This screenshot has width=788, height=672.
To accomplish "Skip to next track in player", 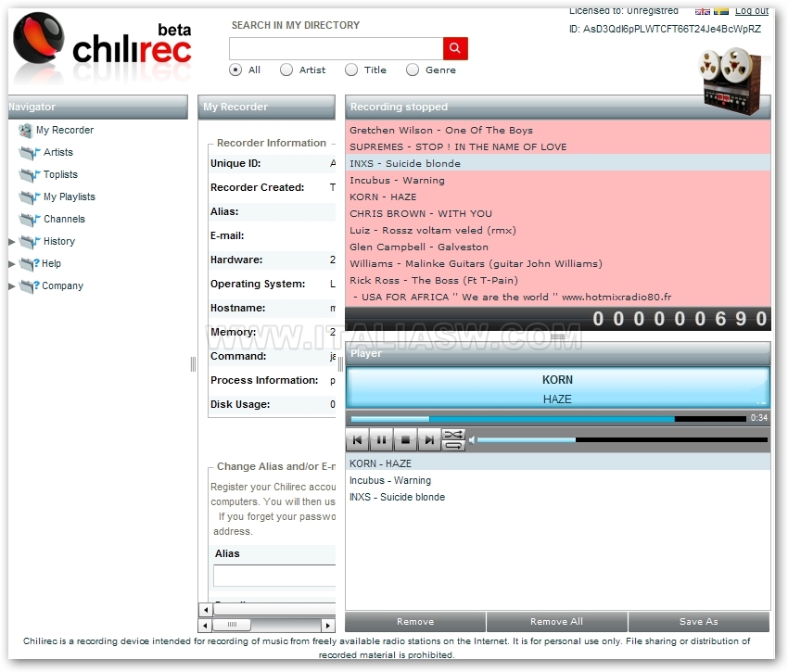I will point(429,439).
